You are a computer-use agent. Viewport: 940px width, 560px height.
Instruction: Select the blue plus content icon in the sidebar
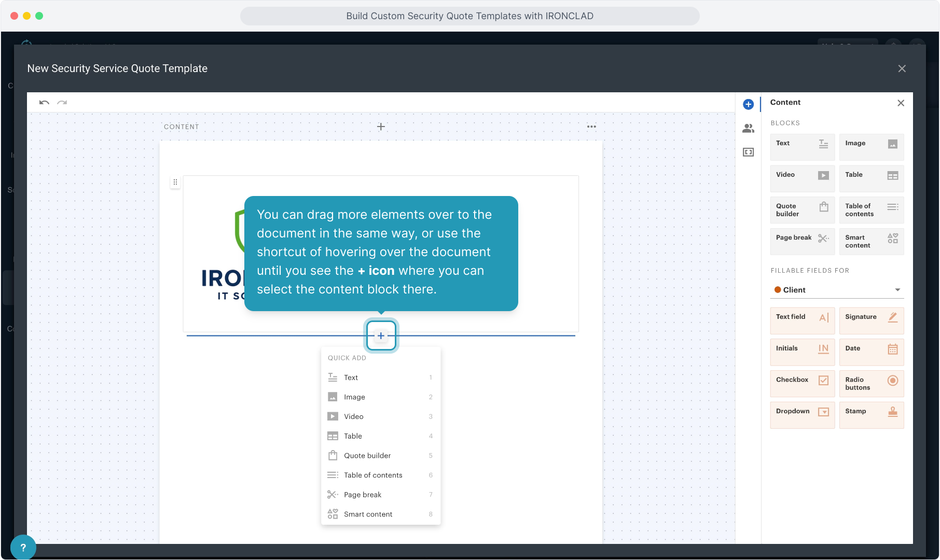pos(748,104)
